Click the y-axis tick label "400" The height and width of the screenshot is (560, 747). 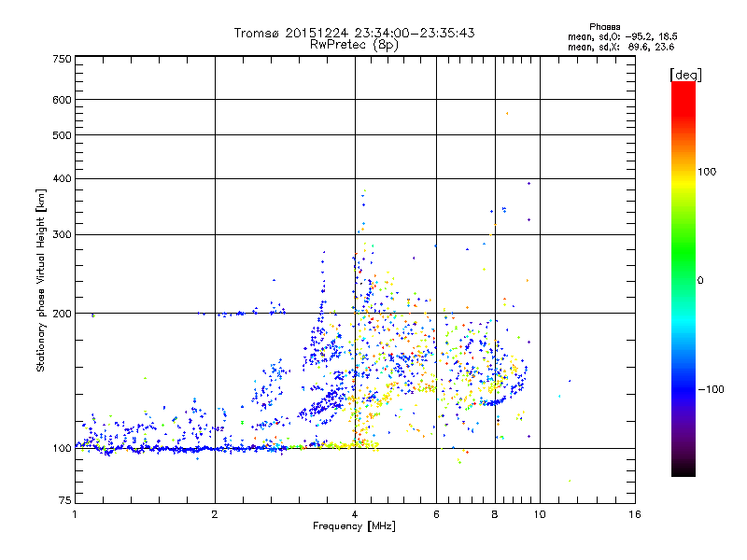[62, 178]
